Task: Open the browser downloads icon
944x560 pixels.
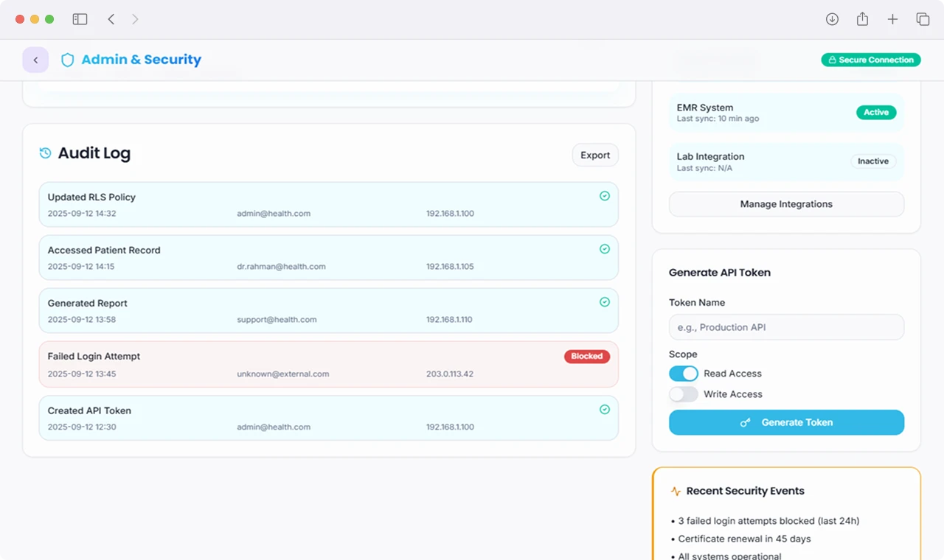Action: click(x=832, y=19)
